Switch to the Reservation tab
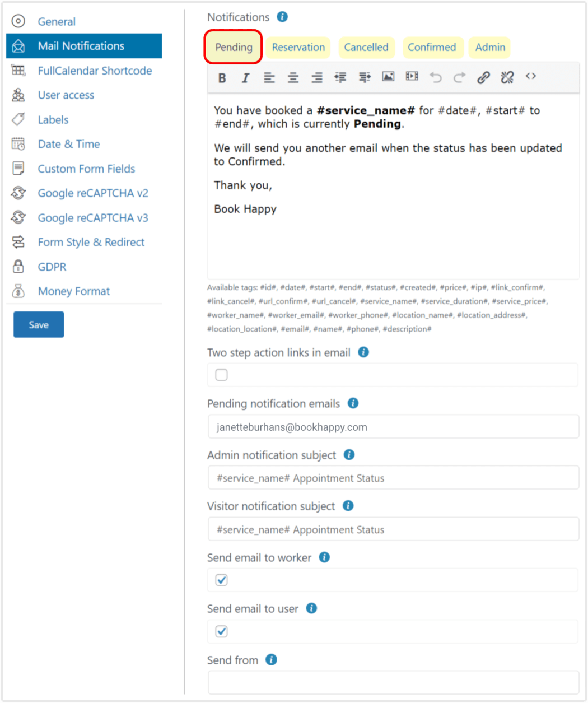 [x=298, y=47]
